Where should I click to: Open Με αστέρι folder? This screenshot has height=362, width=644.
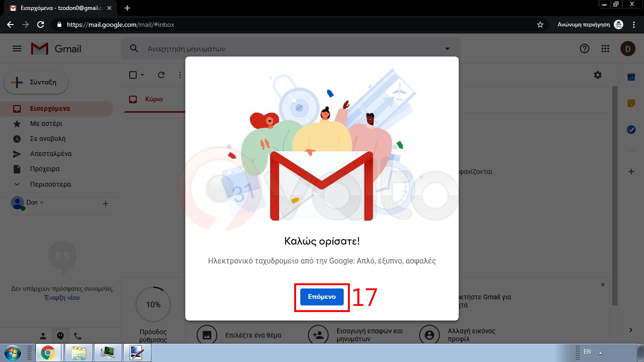click(57, 123)
